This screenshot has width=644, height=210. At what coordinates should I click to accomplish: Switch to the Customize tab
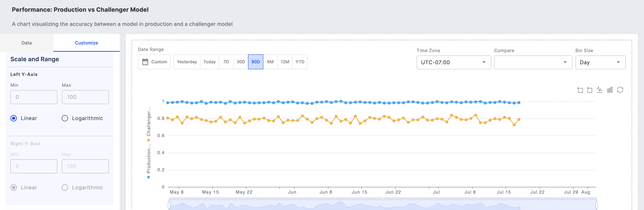tap(86, 43)
